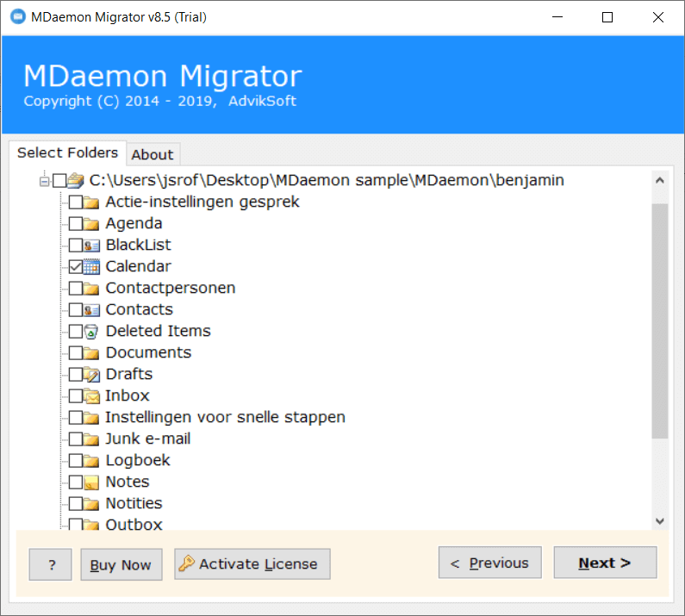The height and width of the screenshot is (616, 685).
Task: Check the Instellingen voor snelle stappen checkbox
Action: coord(76,417)
